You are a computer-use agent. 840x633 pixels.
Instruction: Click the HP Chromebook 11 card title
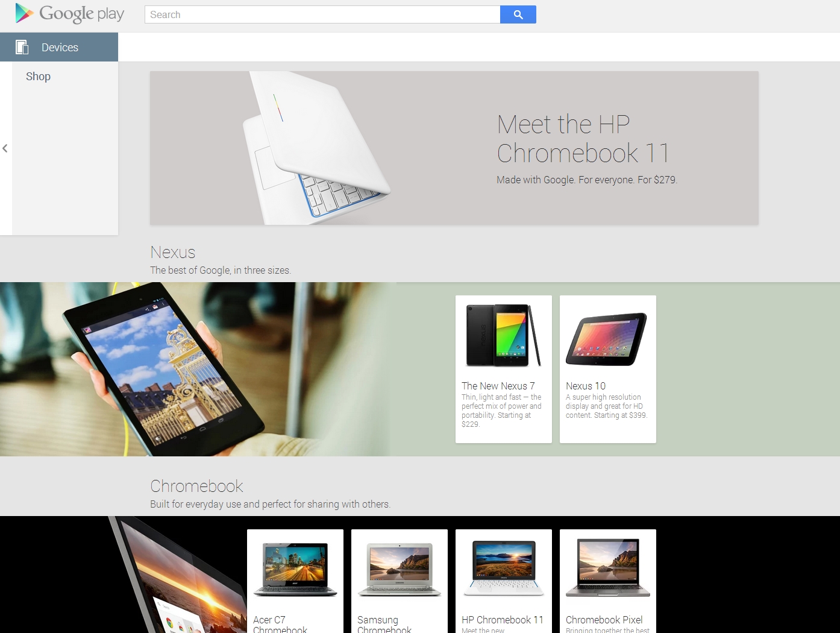(x=503, y=620)
